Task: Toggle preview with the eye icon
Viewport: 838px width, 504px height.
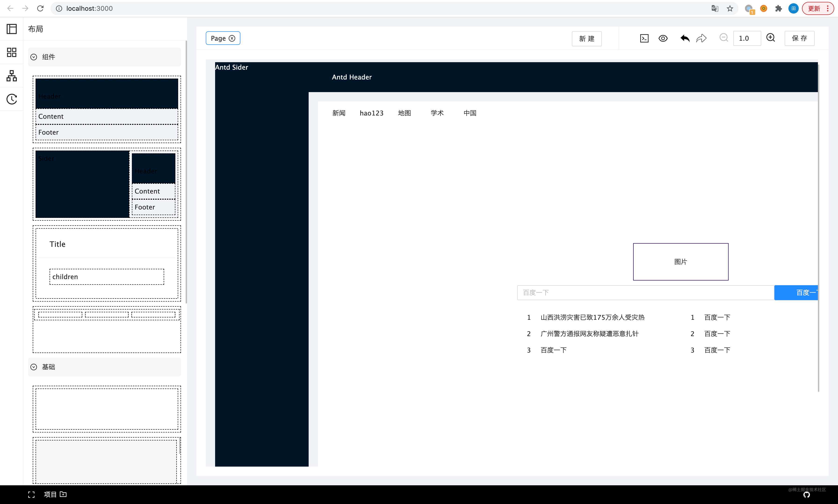Action: 663,38
